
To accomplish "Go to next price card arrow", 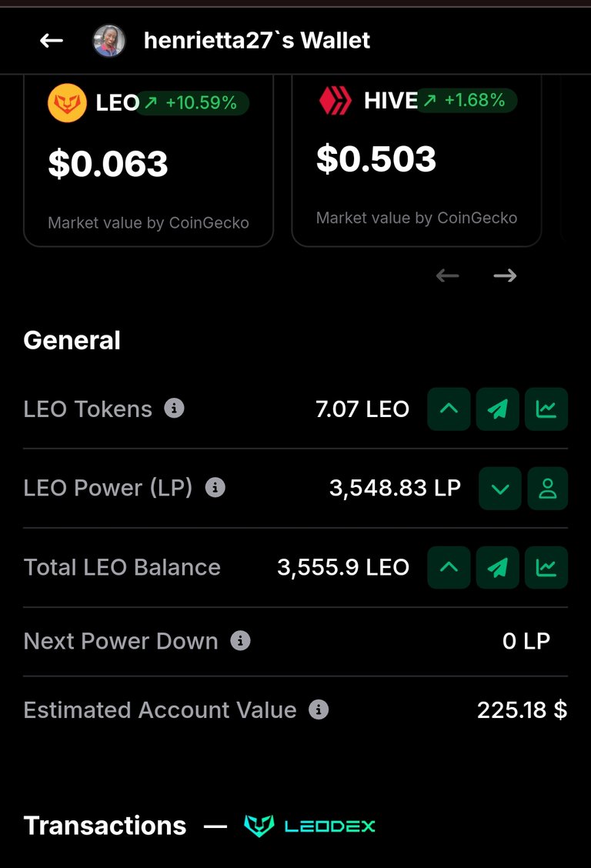I will coord(505,275).
